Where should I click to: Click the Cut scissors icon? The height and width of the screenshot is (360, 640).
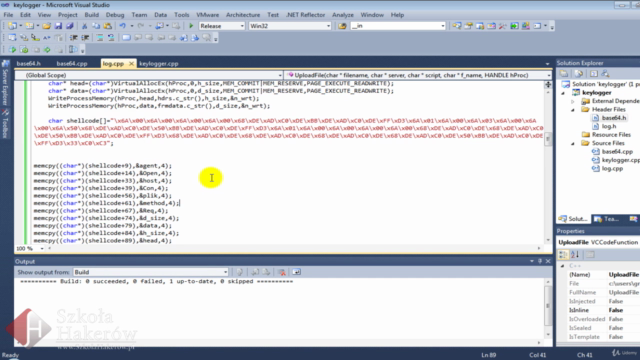coord(84,26)
